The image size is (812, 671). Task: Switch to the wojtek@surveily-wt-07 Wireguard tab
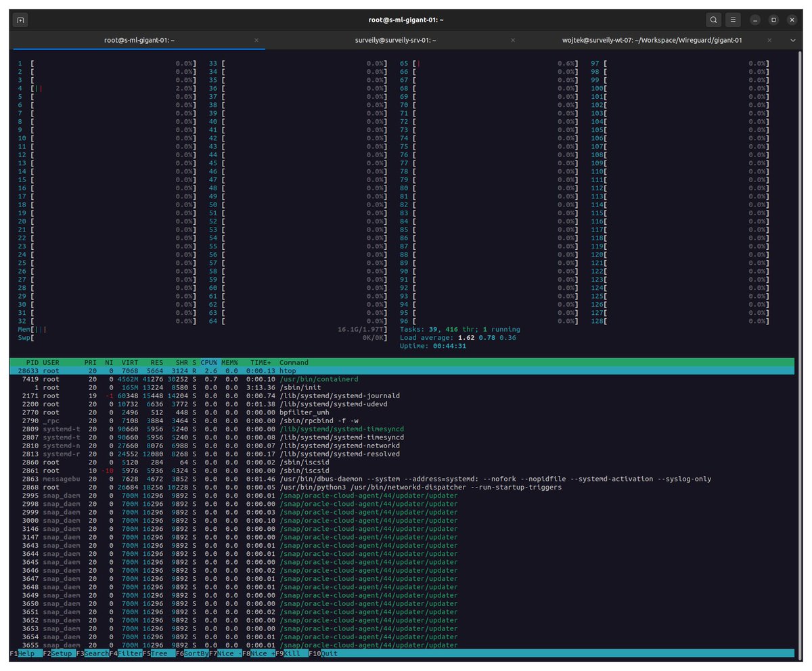(652, 41)
